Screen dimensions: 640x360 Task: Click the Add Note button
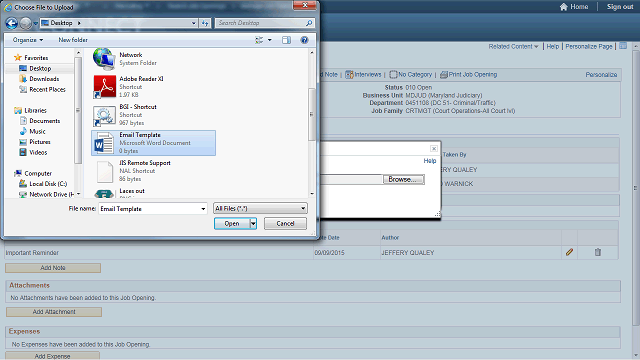(x=53, y=268)
